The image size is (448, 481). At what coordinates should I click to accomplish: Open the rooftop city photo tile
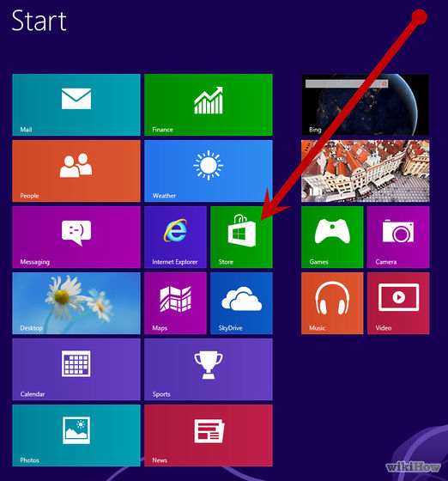pyautogui.click(x=366, y=171)
